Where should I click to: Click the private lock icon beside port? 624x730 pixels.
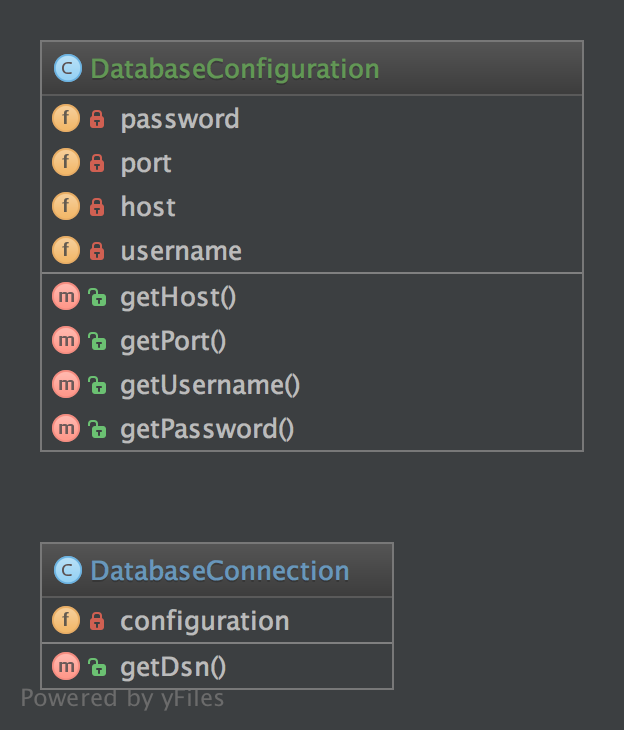97,163
